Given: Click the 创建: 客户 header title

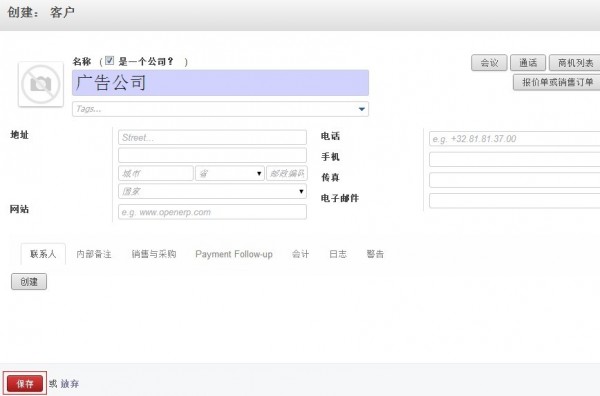Looking at the screenshot, I should [41, 12].
